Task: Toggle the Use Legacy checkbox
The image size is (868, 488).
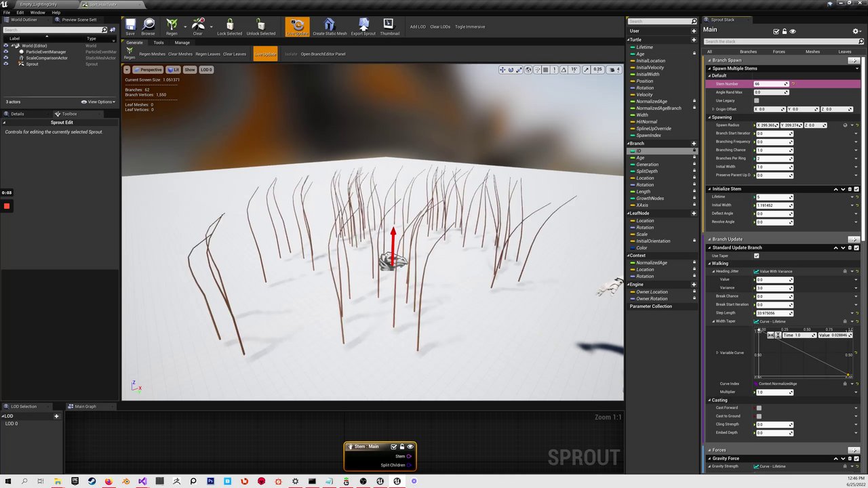Action: point(757,101)
